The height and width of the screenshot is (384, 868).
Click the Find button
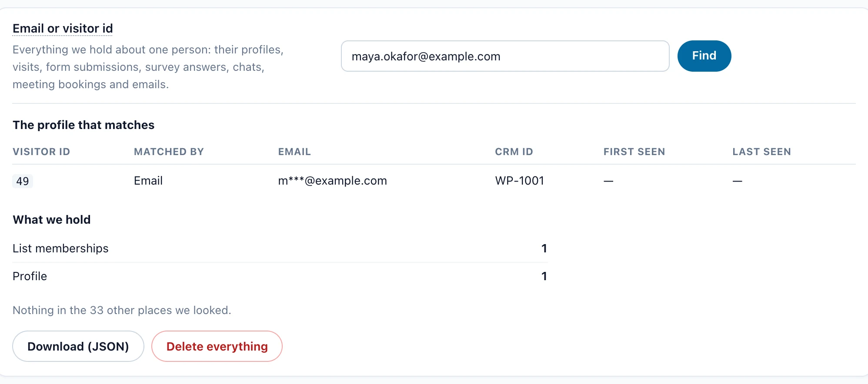pos(704,56)
